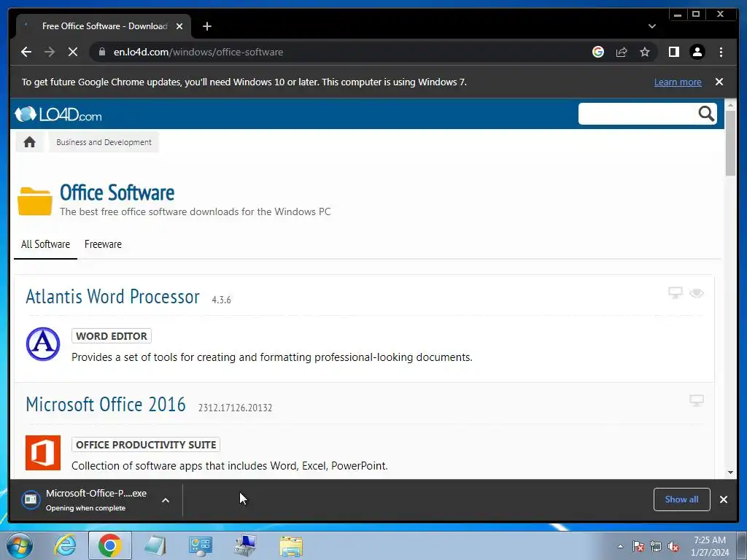View site information padlock

[102, 52]
